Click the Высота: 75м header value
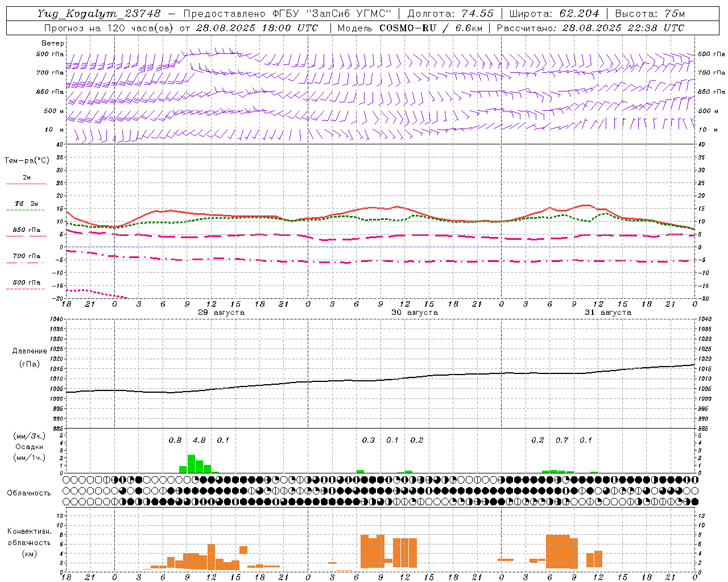 coord(650,14)
